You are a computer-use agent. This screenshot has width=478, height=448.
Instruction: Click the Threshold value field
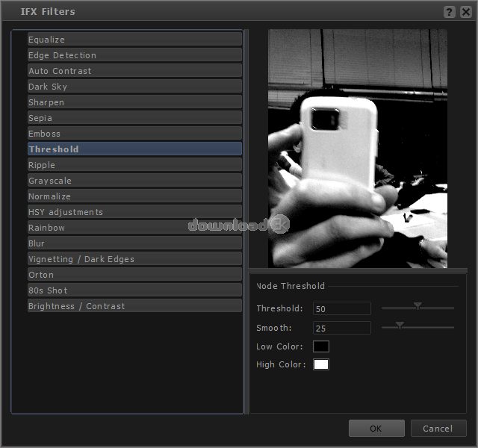(342, 308)
